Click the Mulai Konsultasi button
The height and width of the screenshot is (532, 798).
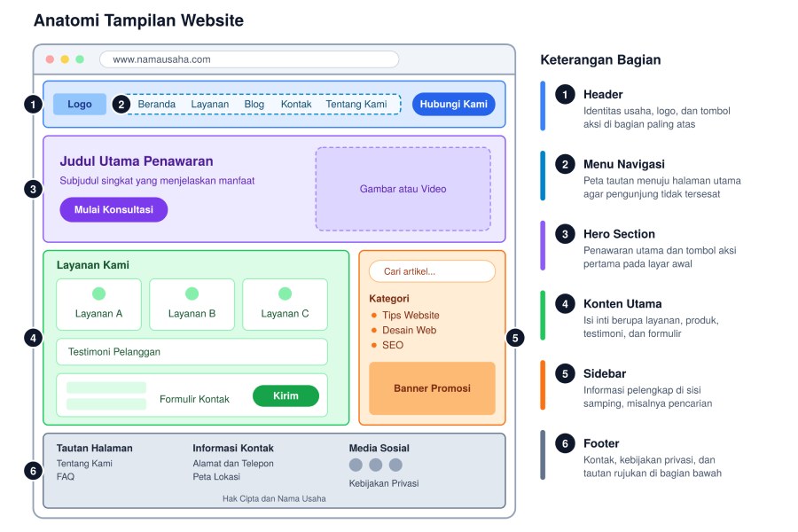[113, 210]
